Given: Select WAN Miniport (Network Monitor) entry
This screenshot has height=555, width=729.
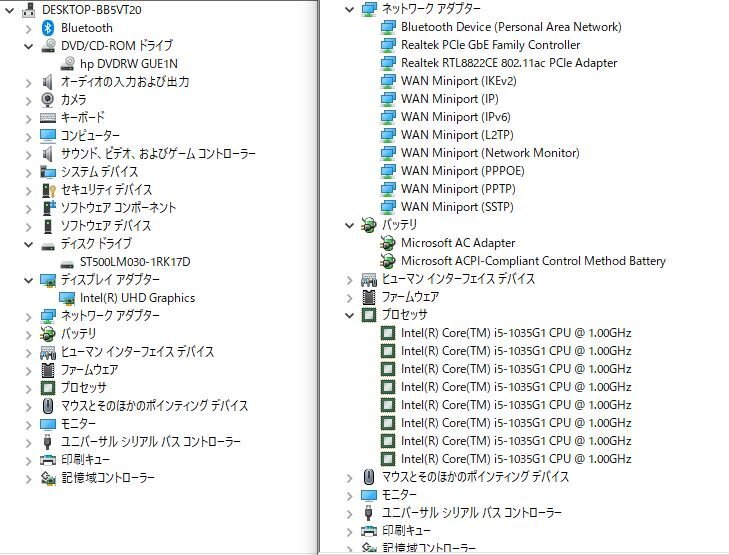Looking at the screenshot, I should [490, 153].
